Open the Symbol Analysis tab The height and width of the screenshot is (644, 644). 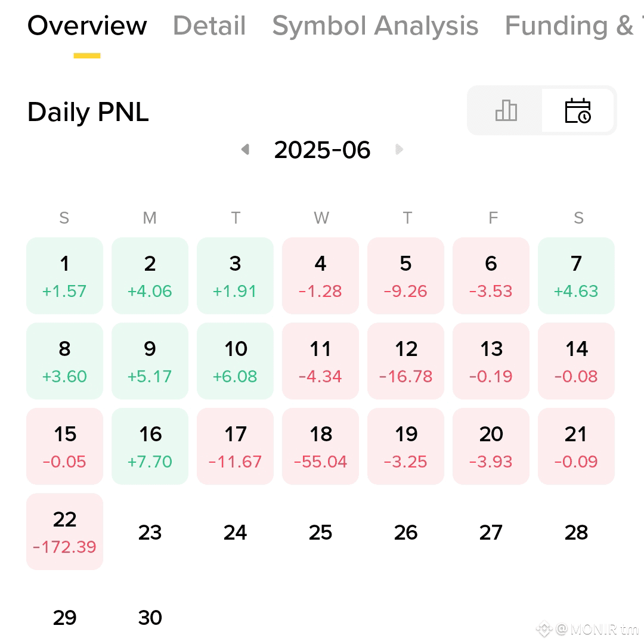376,26
